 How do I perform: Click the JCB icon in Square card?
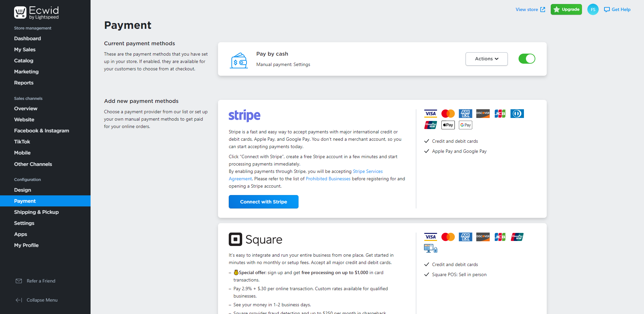point(500,237)
